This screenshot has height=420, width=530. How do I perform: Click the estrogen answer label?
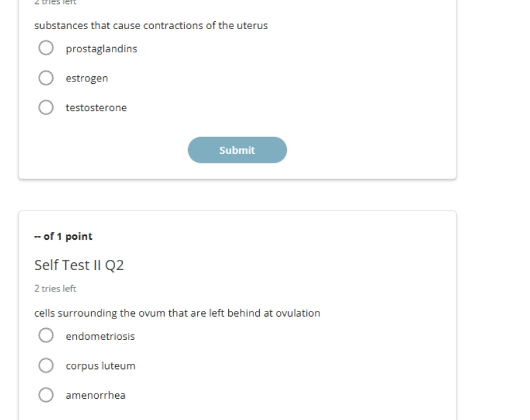pyautogui.click(x=87, y=78)
